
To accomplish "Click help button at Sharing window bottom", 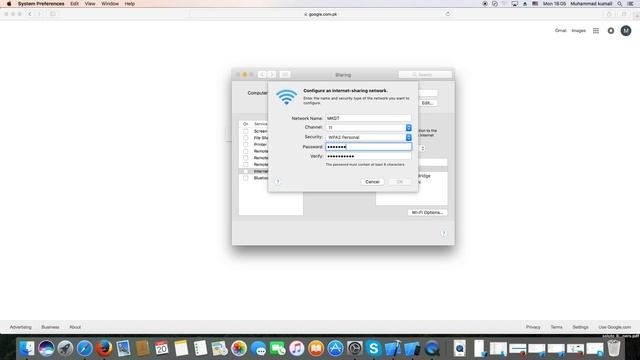I will point(444,233).
